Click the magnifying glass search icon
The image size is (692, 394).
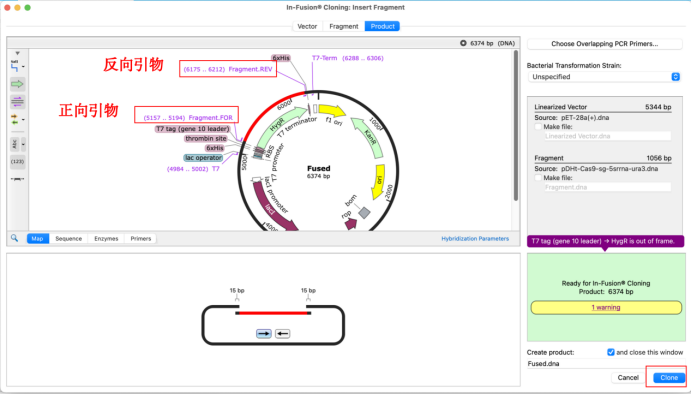(x=15, y=238)
